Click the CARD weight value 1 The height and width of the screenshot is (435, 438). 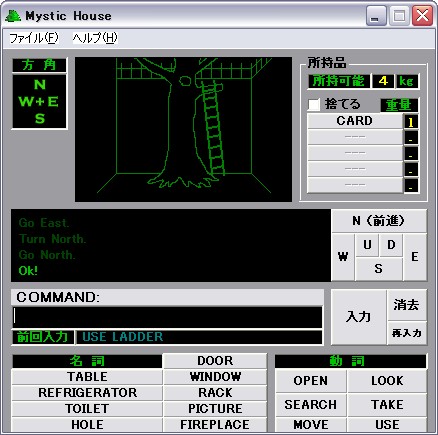(x=411, y=122)
